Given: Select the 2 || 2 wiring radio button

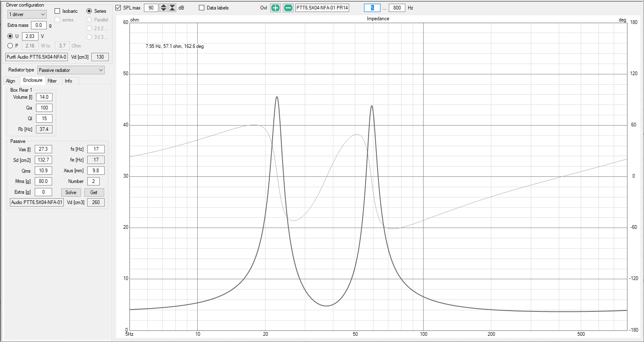Looking at the screenshot, I should click(x=89, y=28).
